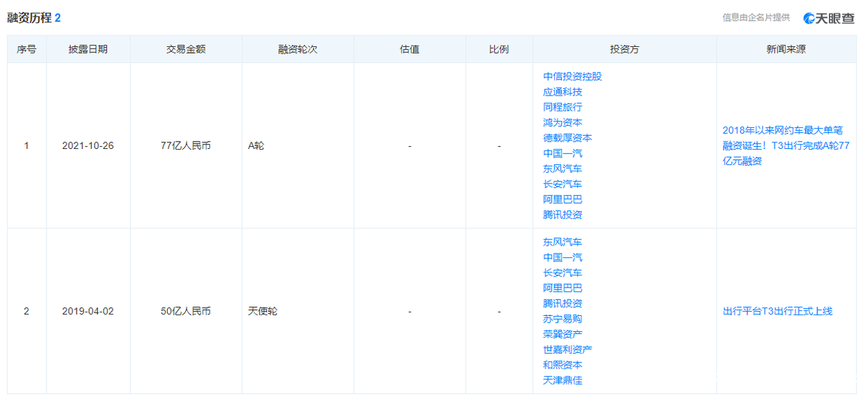Open the 苏宁易购 investor link
Viewport: 868px width, 402px height.
click(563, 319)
